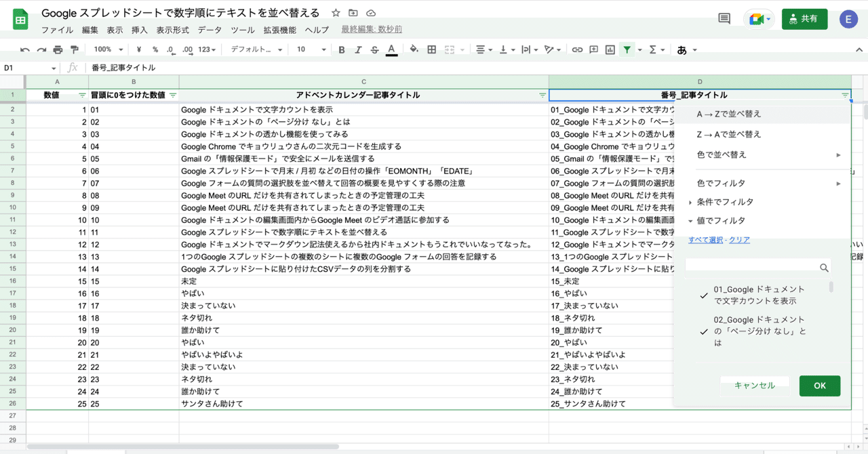
Task: Toggle strikethrough formatting
Action: point(374,49)
